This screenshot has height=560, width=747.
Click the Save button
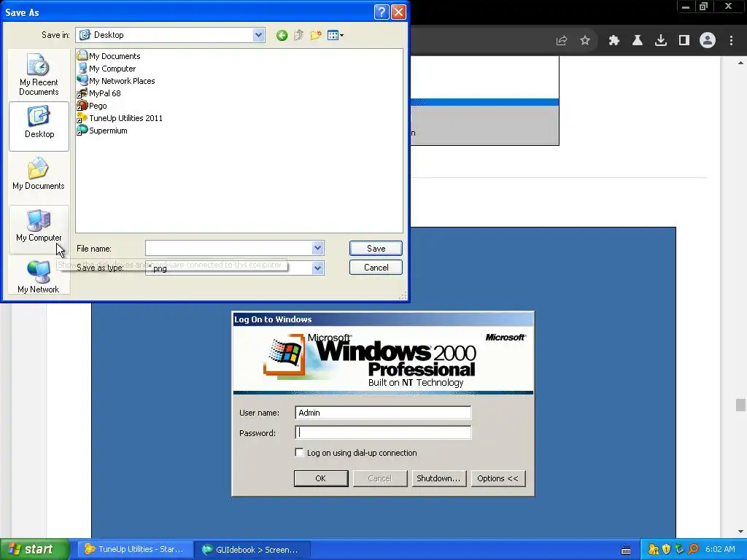(x=376, y=248)
